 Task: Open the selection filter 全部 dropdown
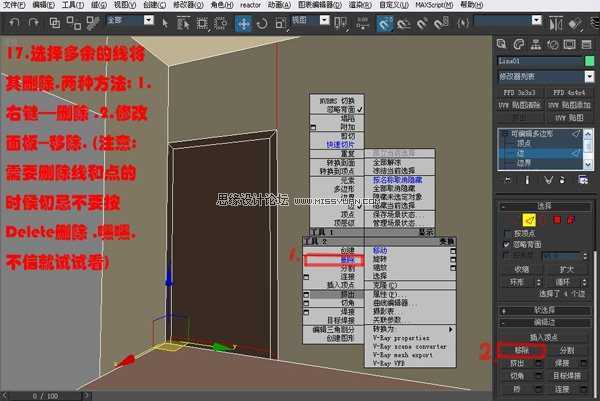tap(149, 20)
